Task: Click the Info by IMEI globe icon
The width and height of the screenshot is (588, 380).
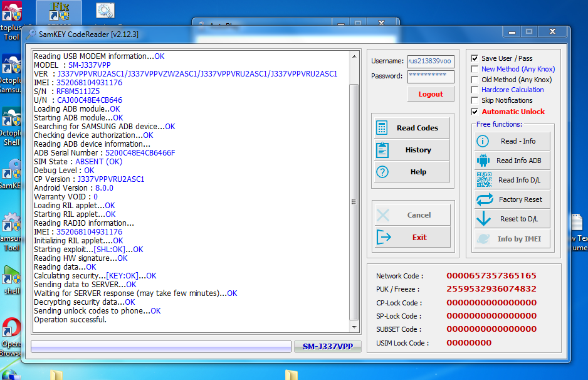Action: (483, 238)
